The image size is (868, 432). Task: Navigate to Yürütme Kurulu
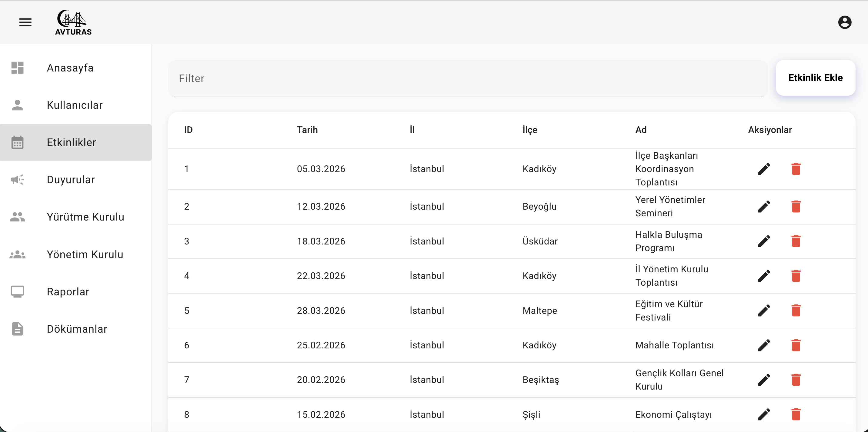(85, 217)
